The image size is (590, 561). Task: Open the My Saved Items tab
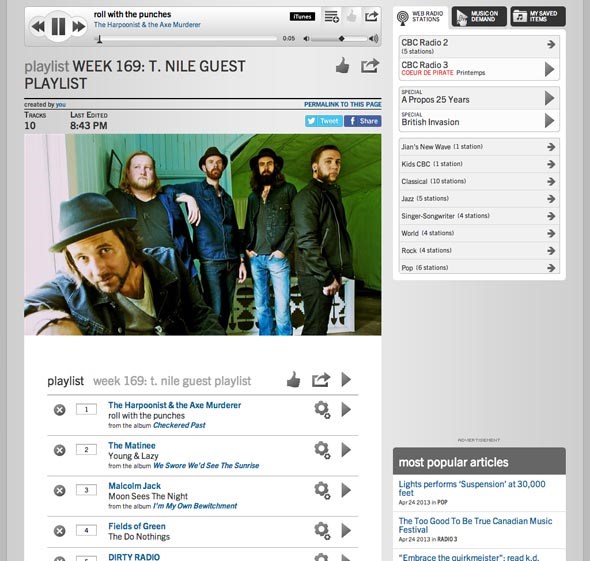pyautogui.click(x=538, y=17)
